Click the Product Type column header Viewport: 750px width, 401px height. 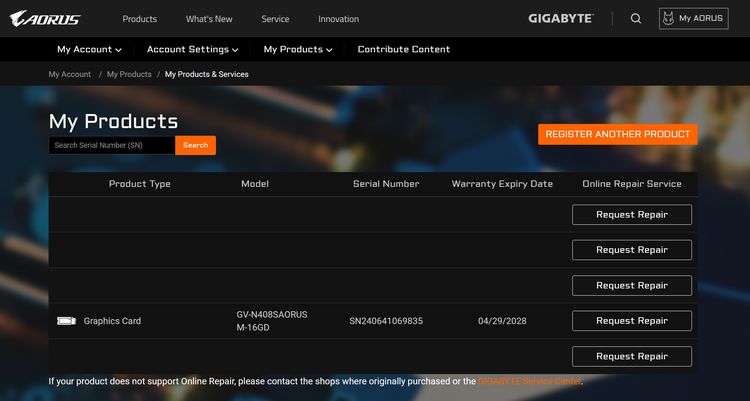coord(140,184)
